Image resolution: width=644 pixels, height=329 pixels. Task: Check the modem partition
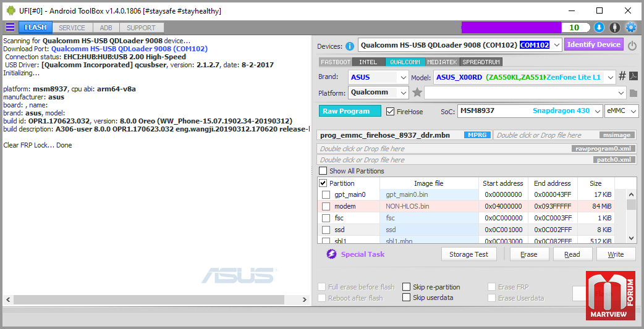click(x=326, y=206)
